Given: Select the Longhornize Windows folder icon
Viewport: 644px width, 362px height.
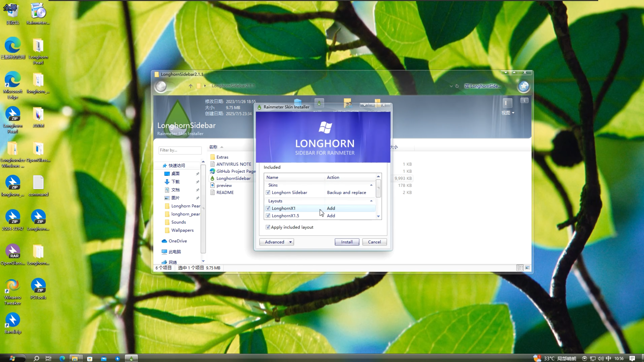Looking at the screenshot, I should pyautogui.click(x=12, y=154).
